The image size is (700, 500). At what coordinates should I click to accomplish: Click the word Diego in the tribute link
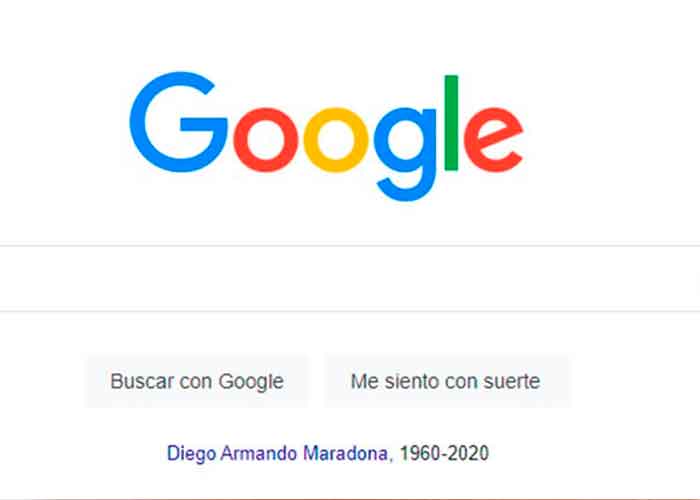(x=192, y=454)
